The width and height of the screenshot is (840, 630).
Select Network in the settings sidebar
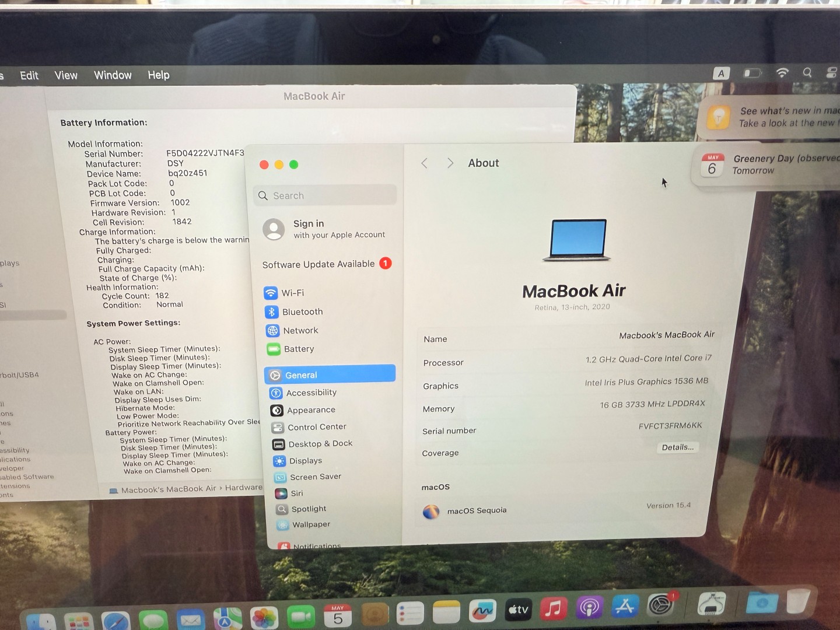tap(292, 330)
